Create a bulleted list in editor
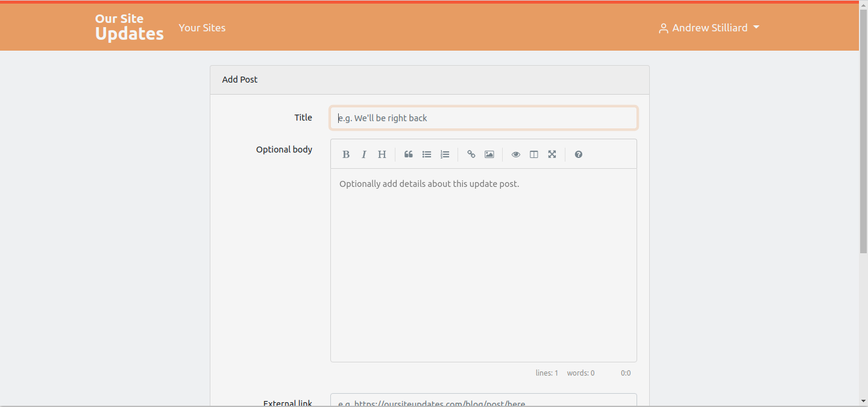Viewport: 868px width, 407px height. [x=427, y=154]
